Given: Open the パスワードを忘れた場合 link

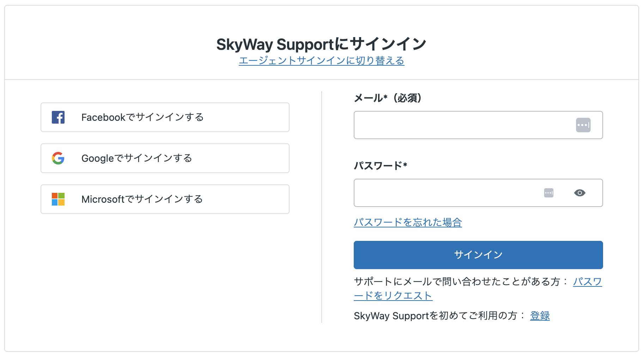Looking at the screenshot, I should [x=408, y=222].
